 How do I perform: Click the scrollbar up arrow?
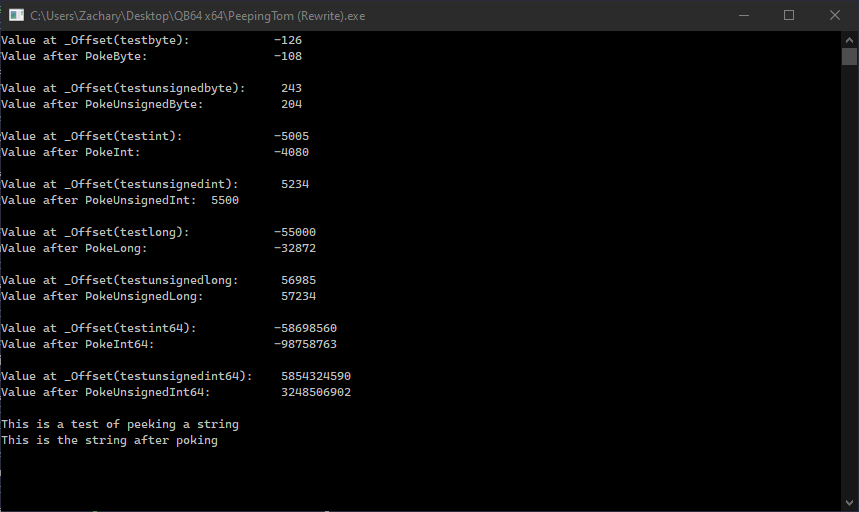pos(849,38)
